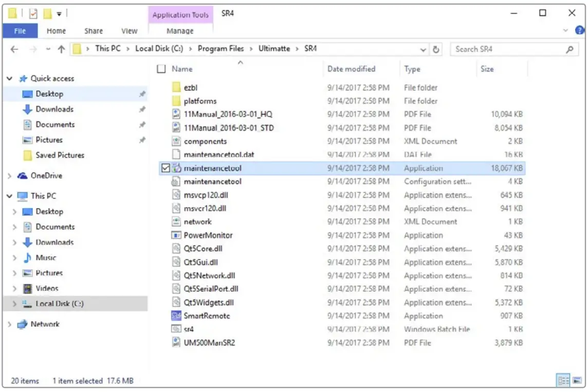Viewport: 588px width, 392px height.
Task: Collapse the This PC tree node
Action: point(10,196)
